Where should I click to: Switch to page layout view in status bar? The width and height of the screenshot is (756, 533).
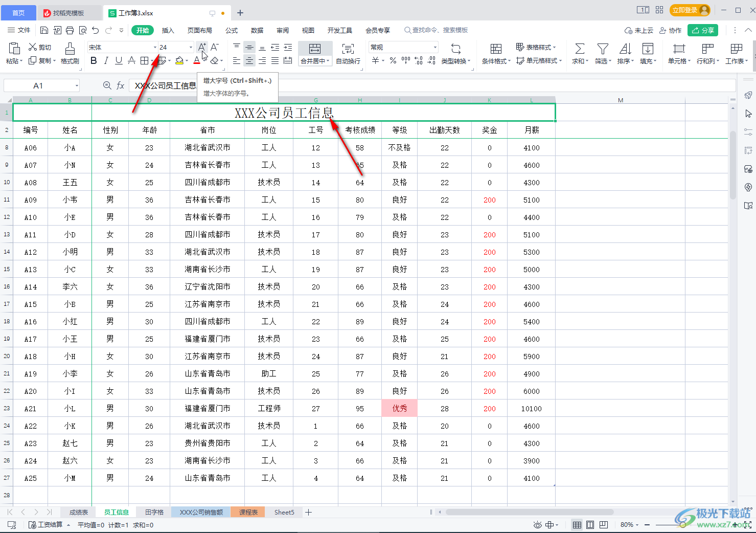click(x=590, y=525)
